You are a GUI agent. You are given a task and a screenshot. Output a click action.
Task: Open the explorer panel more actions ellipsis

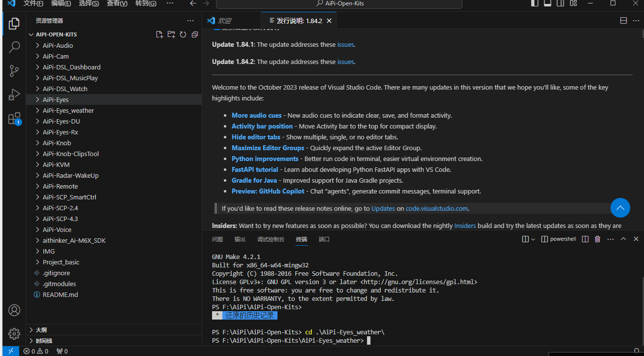[190, 21]
